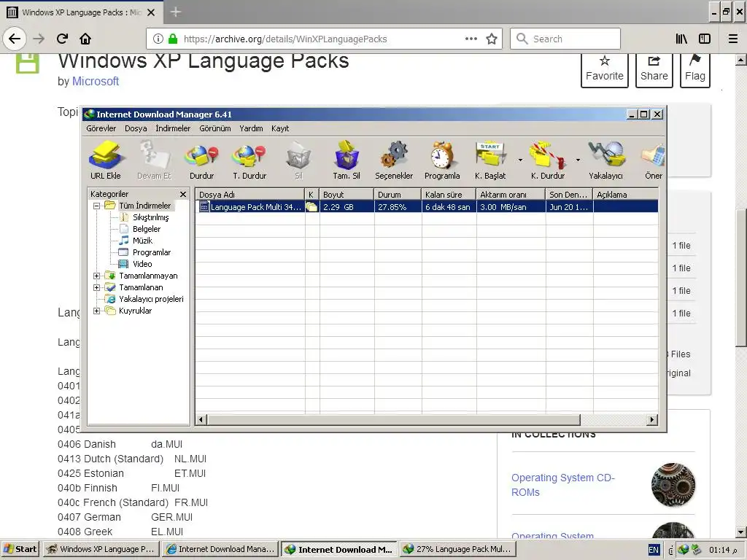Click the left arrow of download list scrollbar
Screen dimensions: 747x560
tap(201, 419)
